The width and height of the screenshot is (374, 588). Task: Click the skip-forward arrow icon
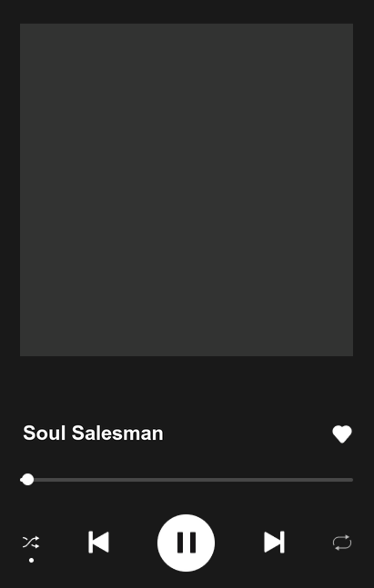[274, 542]
